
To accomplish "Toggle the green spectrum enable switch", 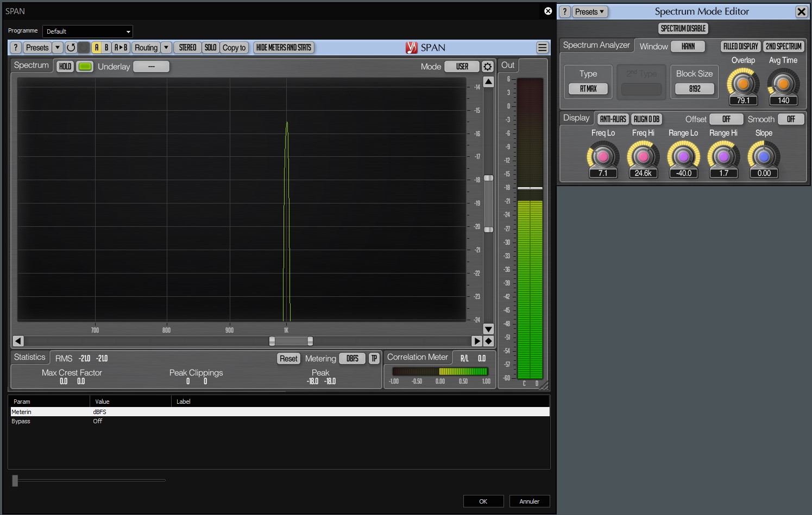I will click(x=85, y=66).
